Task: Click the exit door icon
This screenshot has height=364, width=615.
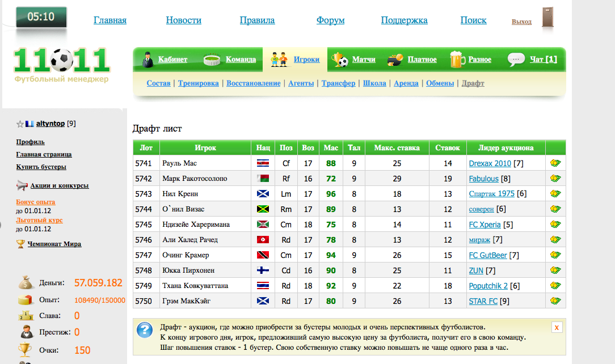Action: pyautogui.click(x=547, y=17)
